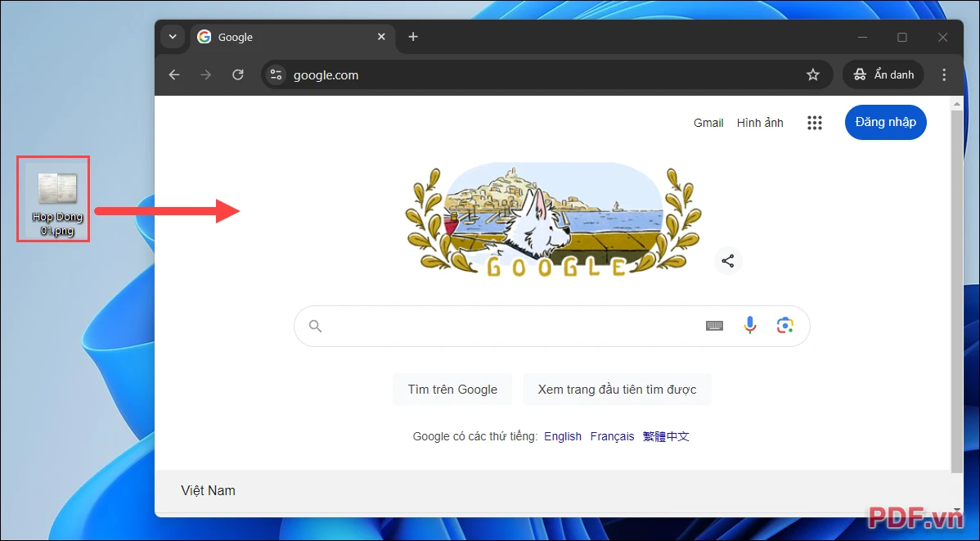Click the Google doodle image
This screenshot has height=541, width=980.
tap(553, 220)
